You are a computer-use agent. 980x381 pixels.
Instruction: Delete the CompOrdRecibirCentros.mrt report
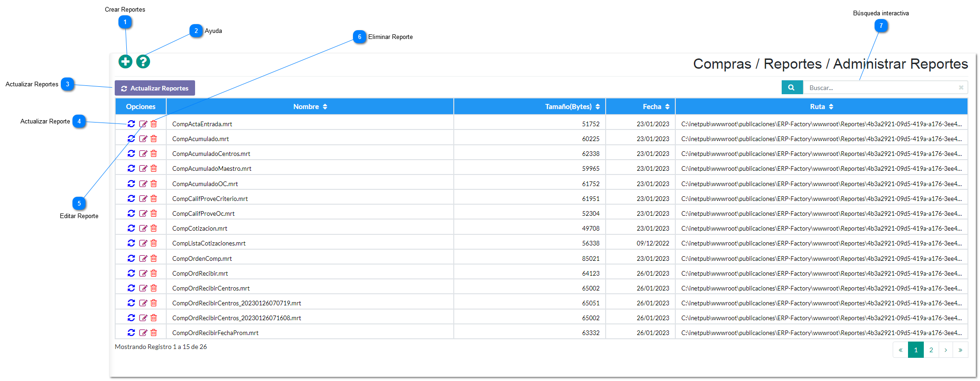[x=154, y=288]
